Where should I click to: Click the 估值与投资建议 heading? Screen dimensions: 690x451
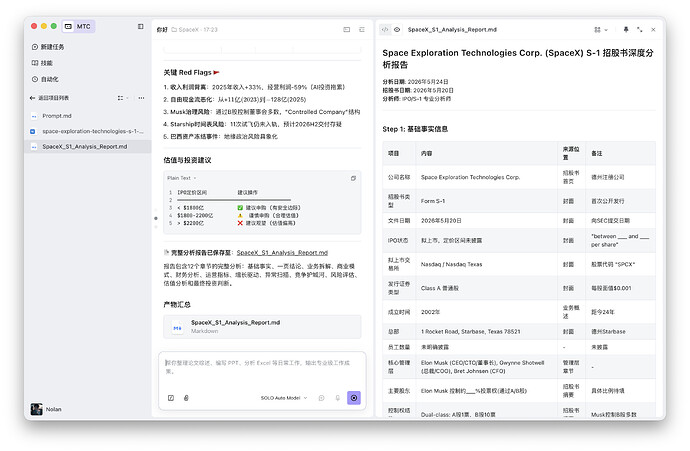pos(187,160)
